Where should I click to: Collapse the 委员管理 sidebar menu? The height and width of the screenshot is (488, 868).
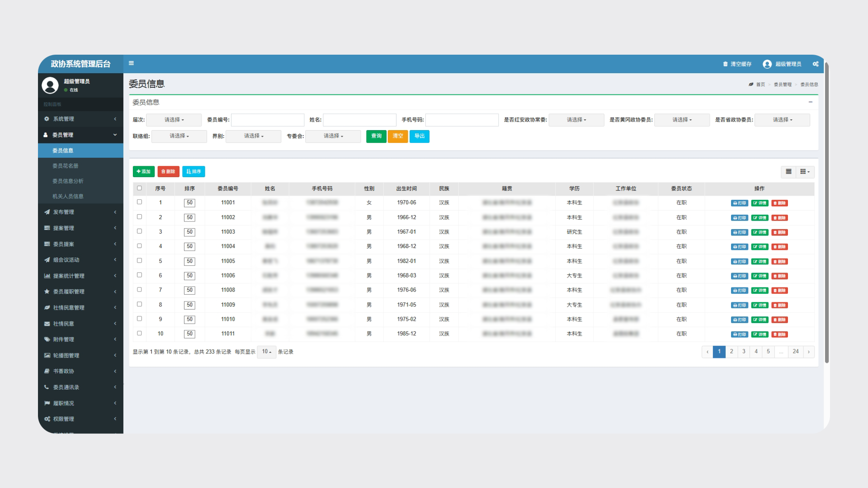pos(80,135)
